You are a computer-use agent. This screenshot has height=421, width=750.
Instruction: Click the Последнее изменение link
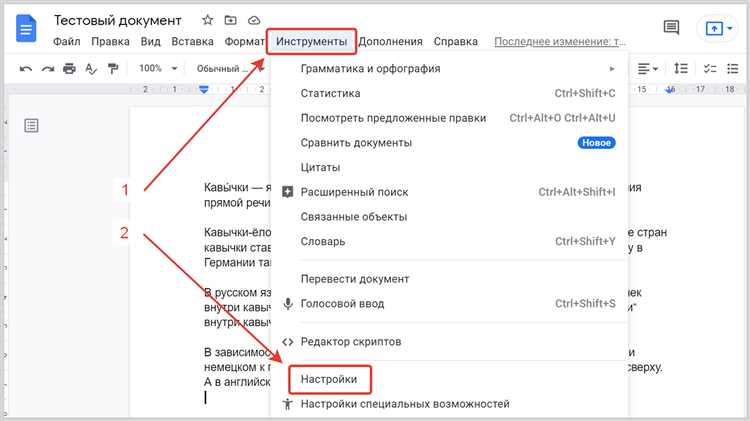(x=560, y=42)
